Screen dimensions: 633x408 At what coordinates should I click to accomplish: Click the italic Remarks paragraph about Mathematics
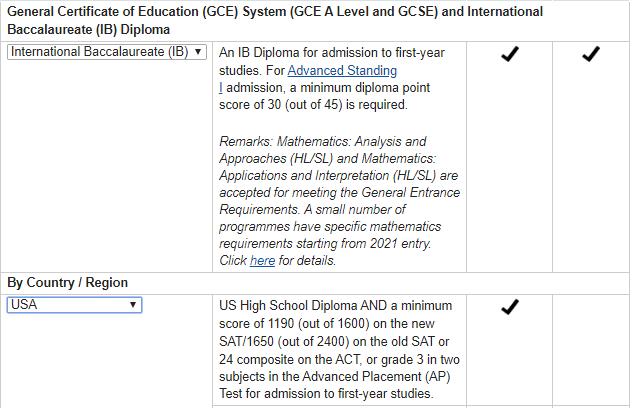(x=340, y=201)
